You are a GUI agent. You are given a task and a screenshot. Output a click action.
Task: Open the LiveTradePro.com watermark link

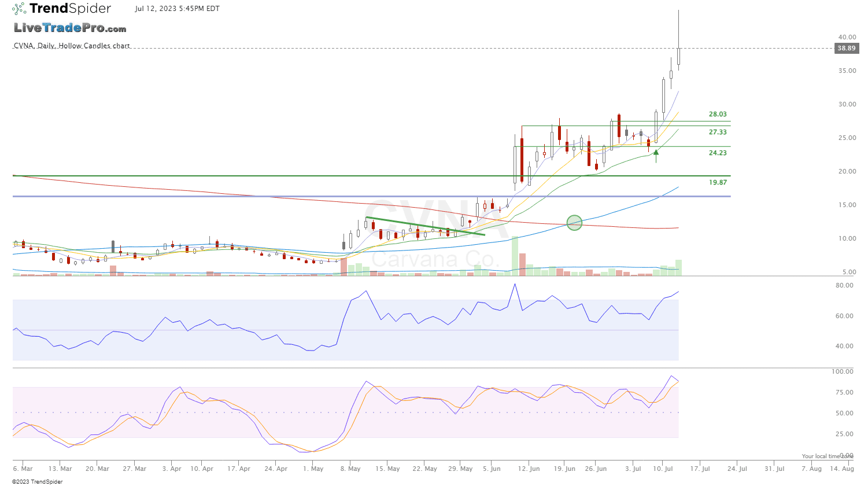point(70,28)
